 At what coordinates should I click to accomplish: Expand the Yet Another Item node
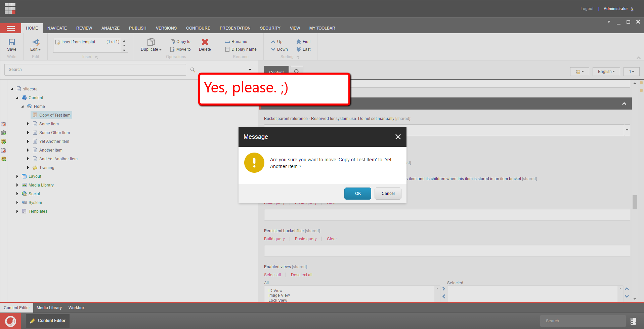(x=28, y=141)
